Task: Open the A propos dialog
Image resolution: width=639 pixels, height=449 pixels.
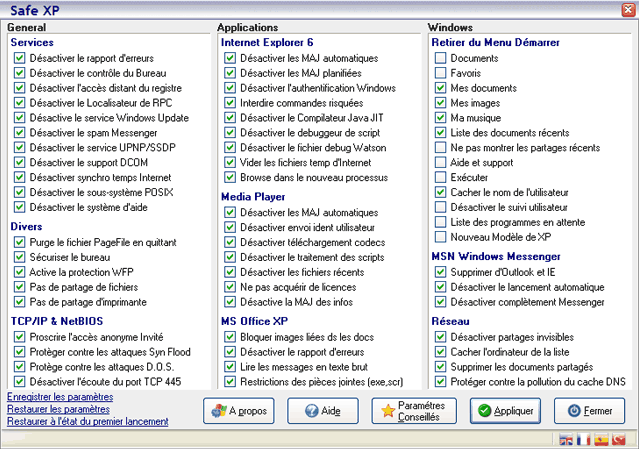Action: pos(239,411)
